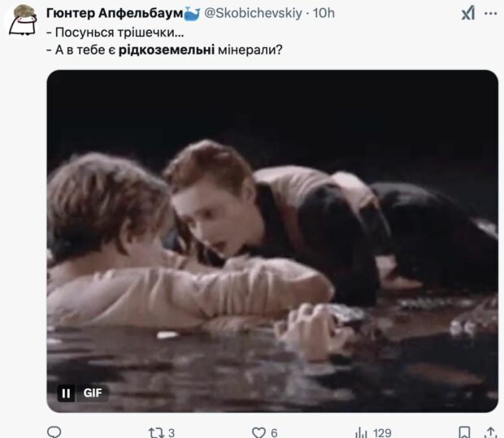
Task: Click the reply speech bubble icon
Action: [x=54, y=431]
